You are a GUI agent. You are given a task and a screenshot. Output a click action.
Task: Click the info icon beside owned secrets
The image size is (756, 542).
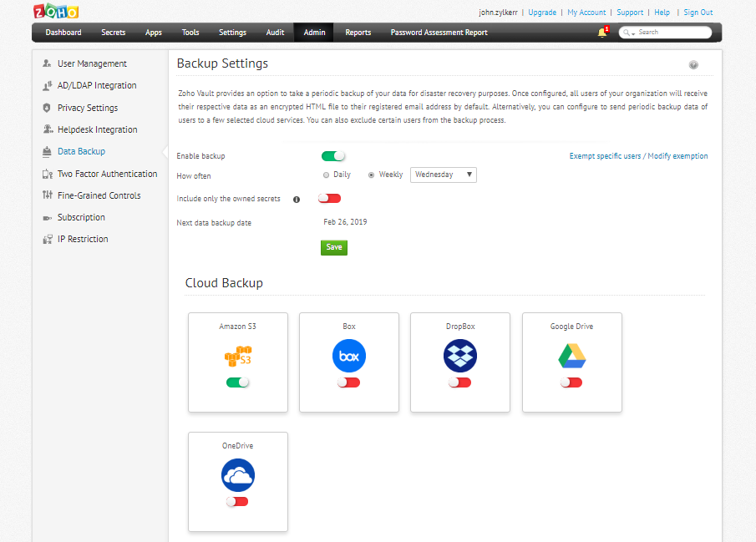[297, 200]
